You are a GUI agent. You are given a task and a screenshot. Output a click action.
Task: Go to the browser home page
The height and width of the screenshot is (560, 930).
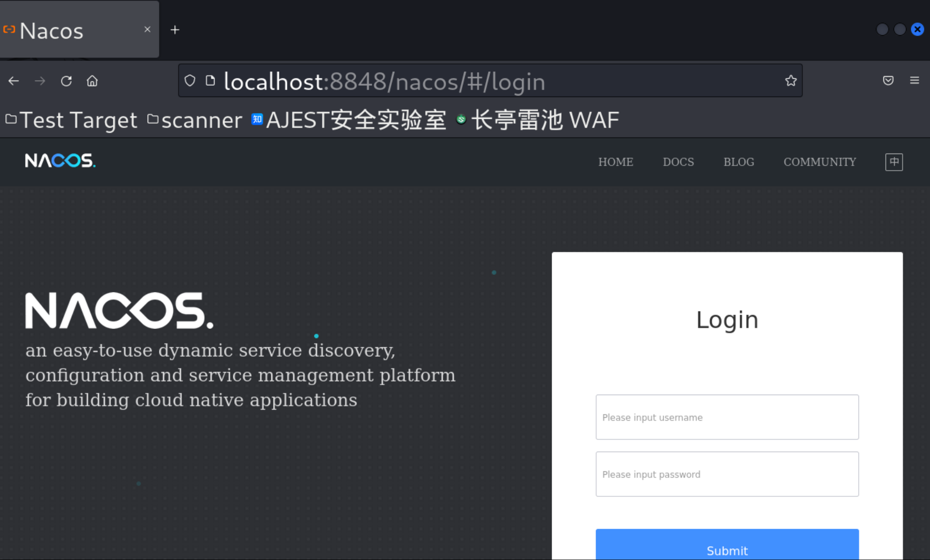[x=92, y=81]
